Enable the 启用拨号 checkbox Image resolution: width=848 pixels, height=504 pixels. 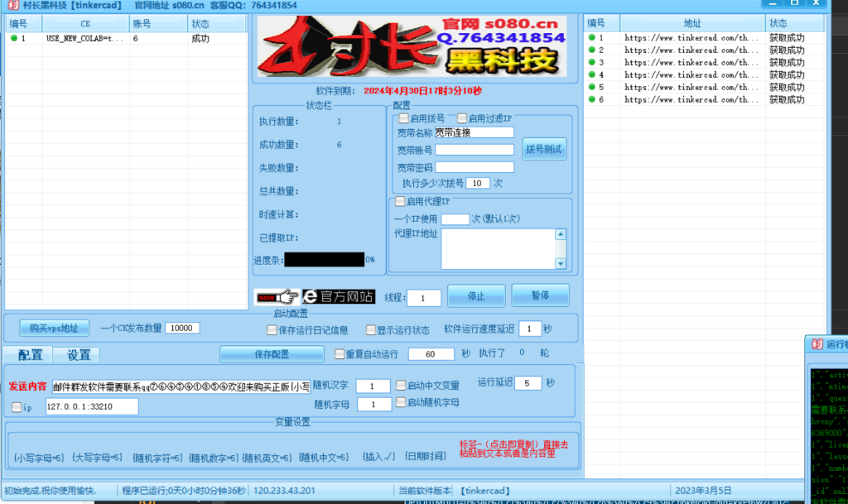(406, 118)
